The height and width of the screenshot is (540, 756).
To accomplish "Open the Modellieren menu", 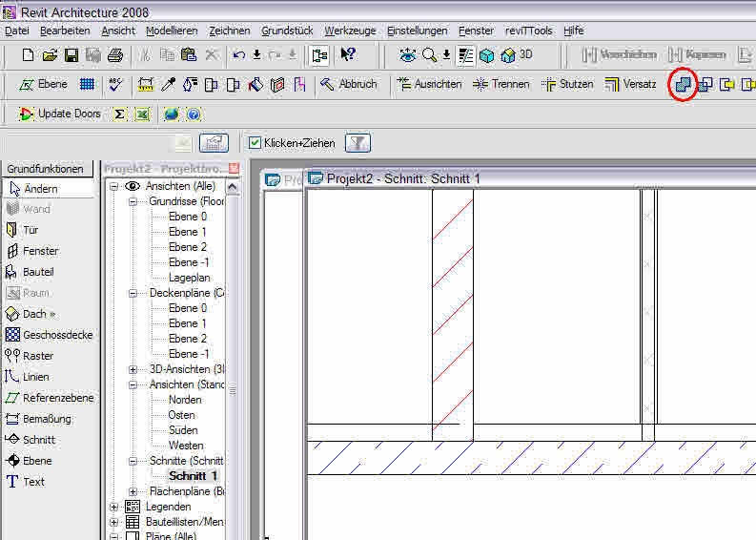I will tap(172, 31).
